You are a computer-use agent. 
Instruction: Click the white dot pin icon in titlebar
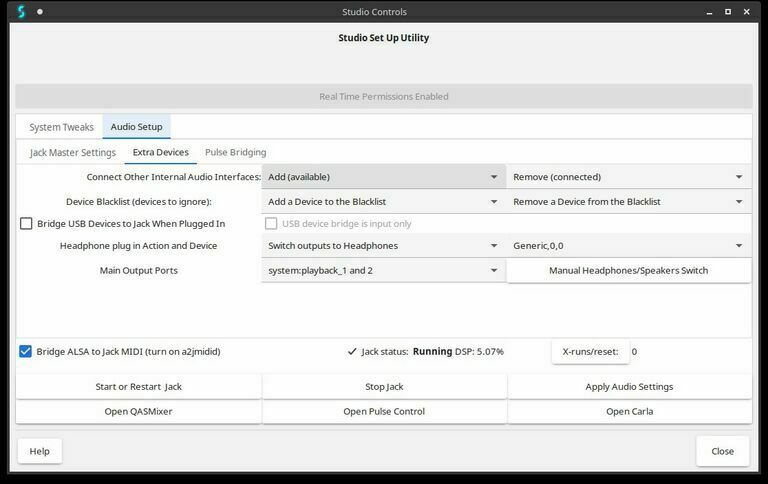click(40, 12)
